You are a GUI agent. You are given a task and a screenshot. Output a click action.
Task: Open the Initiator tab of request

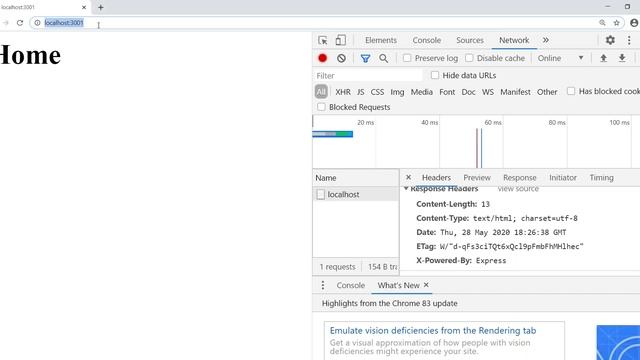[563, 178]
